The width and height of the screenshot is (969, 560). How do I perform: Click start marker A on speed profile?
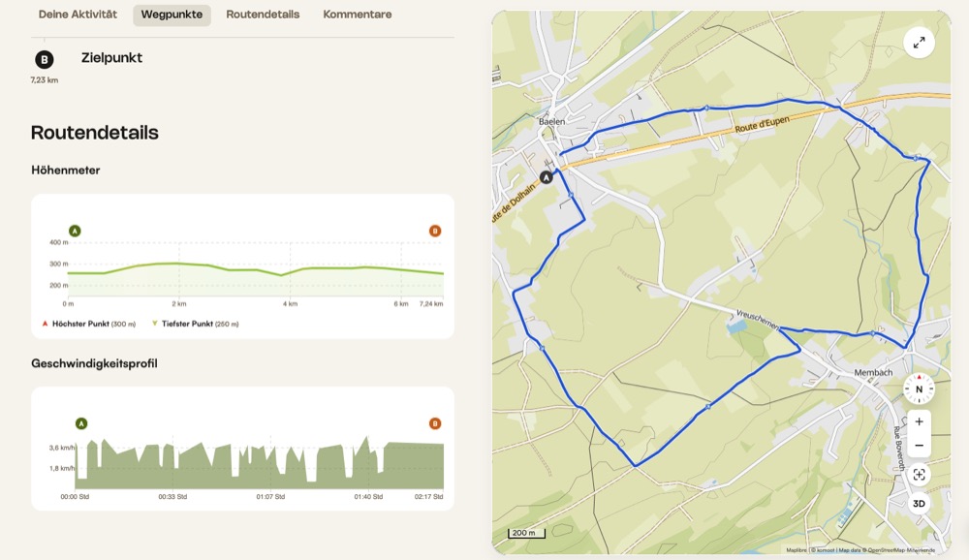pyautogui.click(x=81, y=423)
